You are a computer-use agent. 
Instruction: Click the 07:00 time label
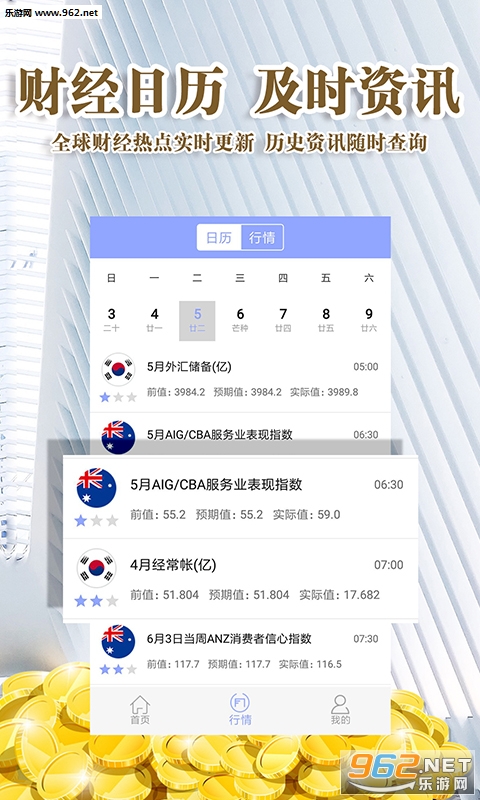[389, 565]
